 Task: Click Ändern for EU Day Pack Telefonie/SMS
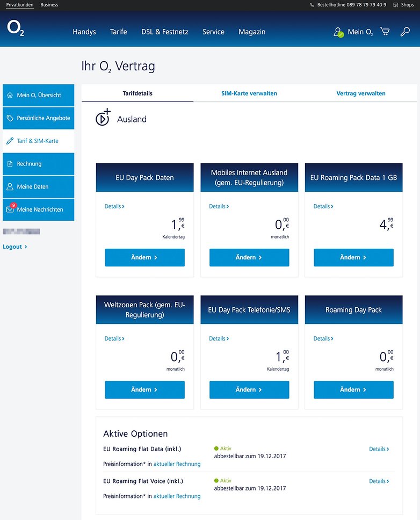[249, 389]
